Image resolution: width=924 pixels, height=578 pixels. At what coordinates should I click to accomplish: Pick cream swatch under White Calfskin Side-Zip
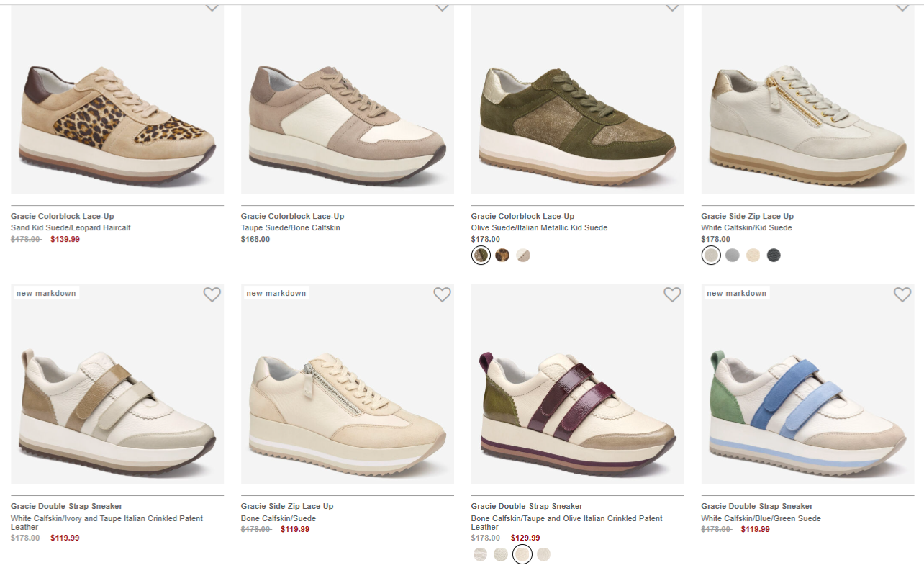[753, 256]
